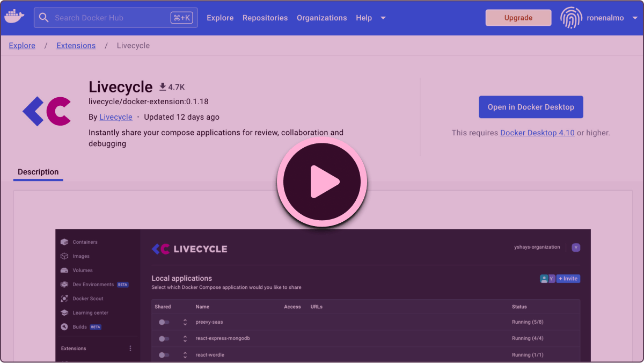Click the large Livecycle extension logo
The image size is (644, 363).
pos(47,111)
